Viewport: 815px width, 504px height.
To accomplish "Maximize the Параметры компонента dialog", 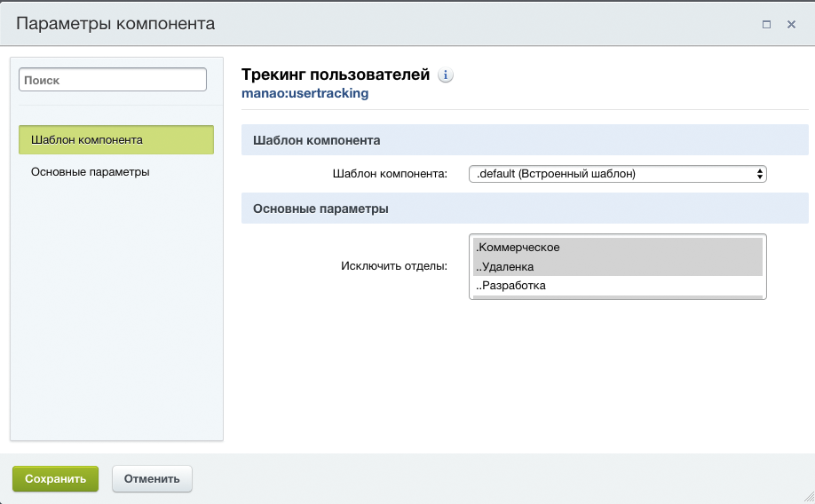I will (x=766, y=25).
